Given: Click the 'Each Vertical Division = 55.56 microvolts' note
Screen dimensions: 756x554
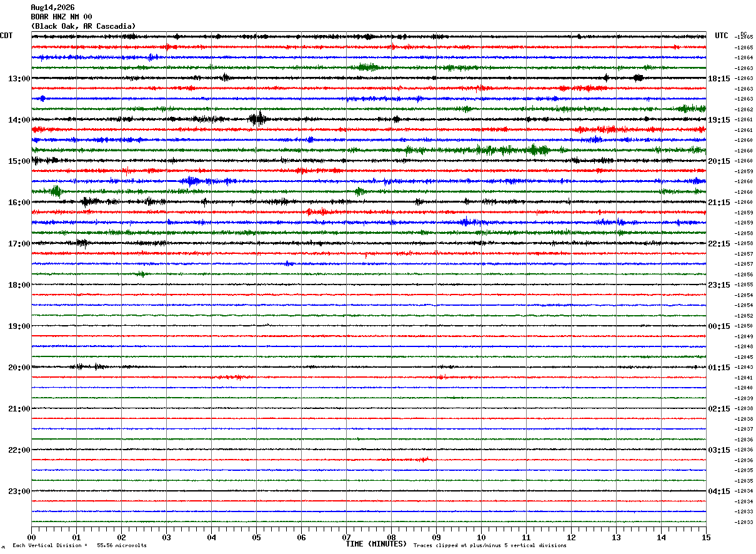Looking at the screenshot, I should click(79, 546).
